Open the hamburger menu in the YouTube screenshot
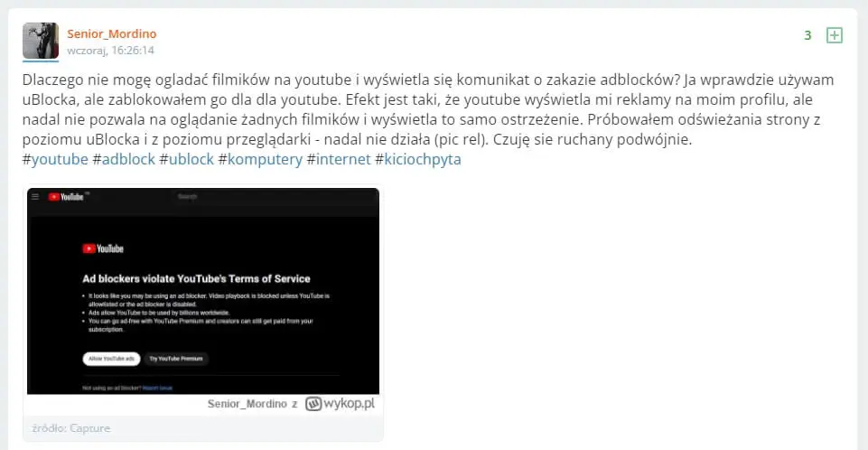 (x=35, y=195)
